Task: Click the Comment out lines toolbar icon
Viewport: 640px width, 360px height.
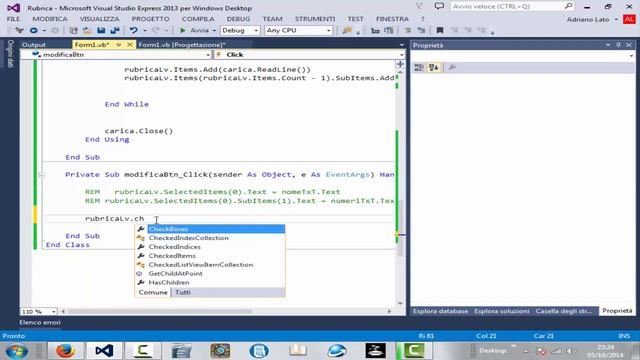Action: point(407,30)
